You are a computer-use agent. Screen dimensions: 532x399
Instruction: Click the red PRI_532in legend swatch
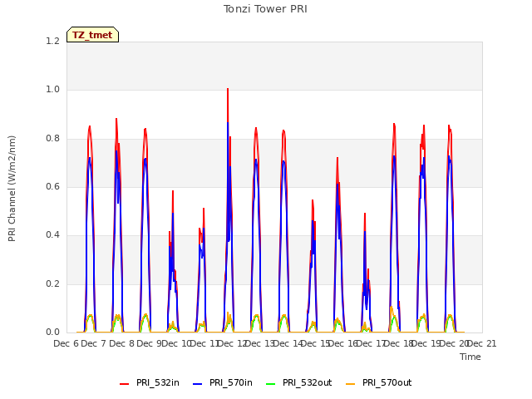click(125, 384)
